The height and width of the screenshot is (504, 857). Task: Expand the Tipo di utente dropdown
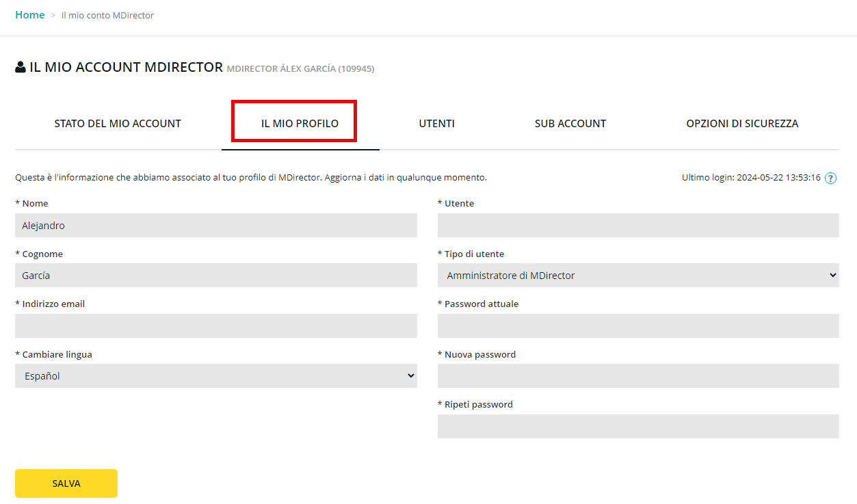click(637, 276)
